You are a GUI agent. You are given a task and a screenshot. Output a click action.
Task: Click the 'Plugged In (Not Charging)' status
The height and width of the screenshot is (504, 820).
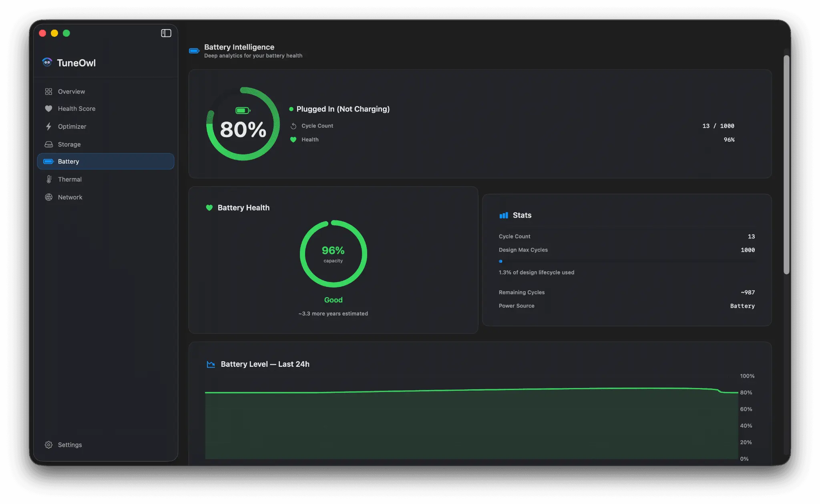[x=343, y=109]
